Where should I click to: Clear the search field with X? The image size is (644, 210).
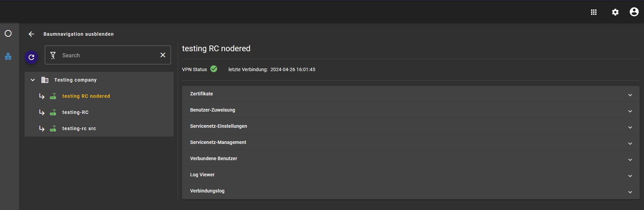coord(163,55)
